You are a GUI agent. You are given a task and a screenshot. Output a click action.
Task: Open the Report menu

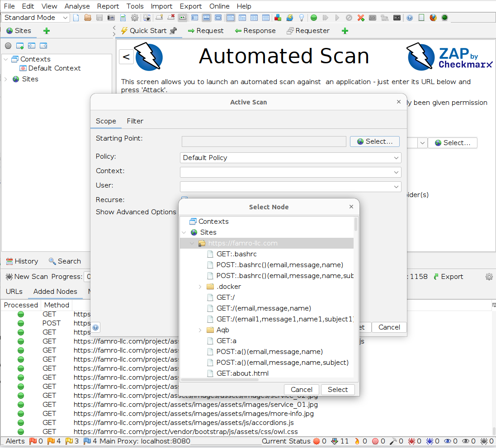[x=108, y=6]
